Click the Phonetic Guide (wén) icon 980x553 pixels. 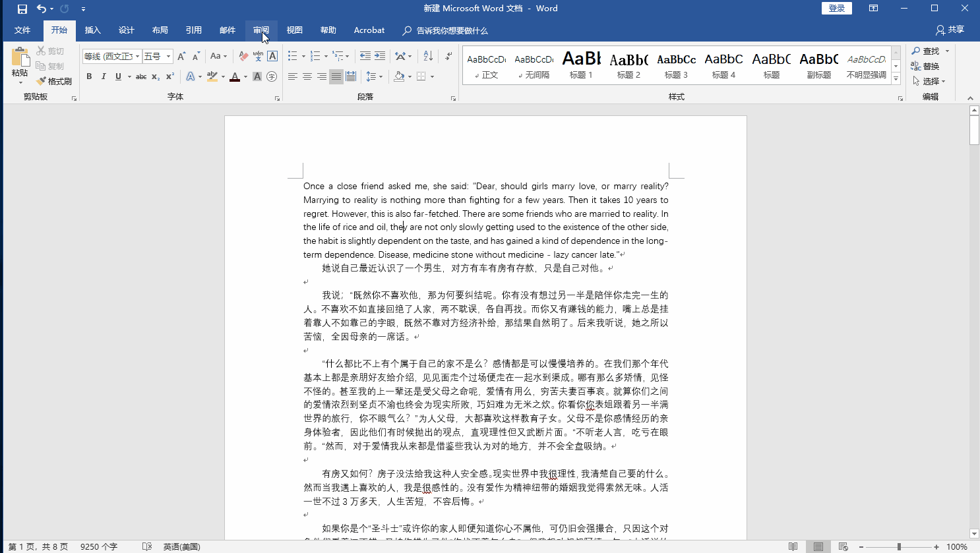(x=258, y=56)
